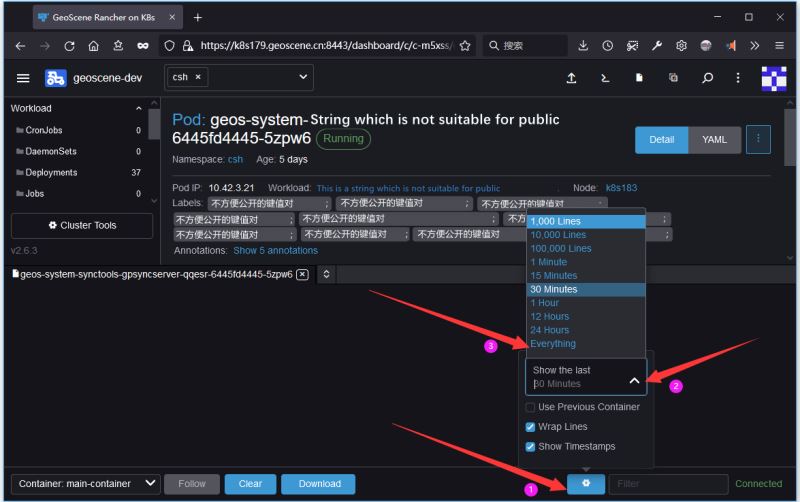Click the download KubeConfig file icon
The width and height of the screenshot is (800, 502).
(x=639, y=78)
